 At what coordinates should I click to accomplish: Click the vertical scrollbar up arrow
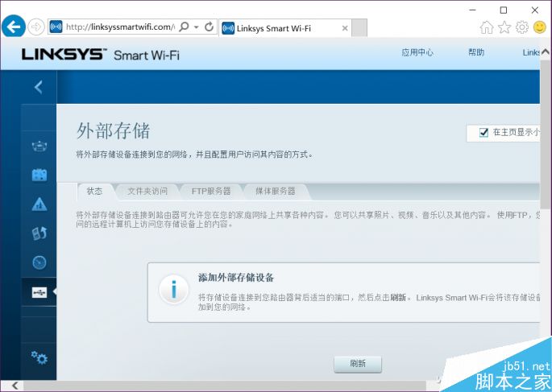point(545,52)
